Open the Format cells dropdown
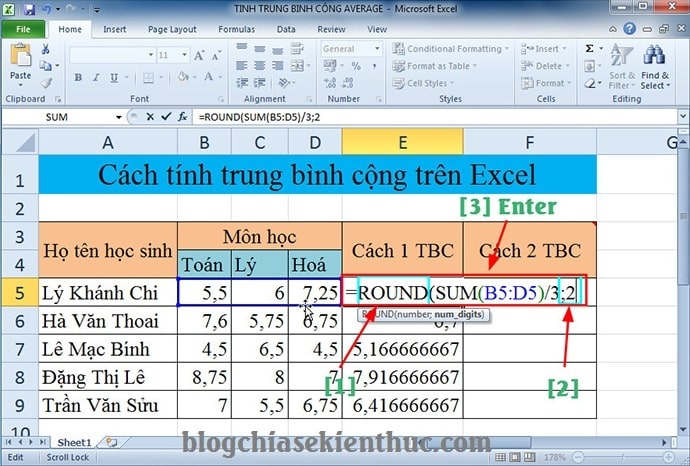Screen dimensions: 690x466 [x=546, y=83]
